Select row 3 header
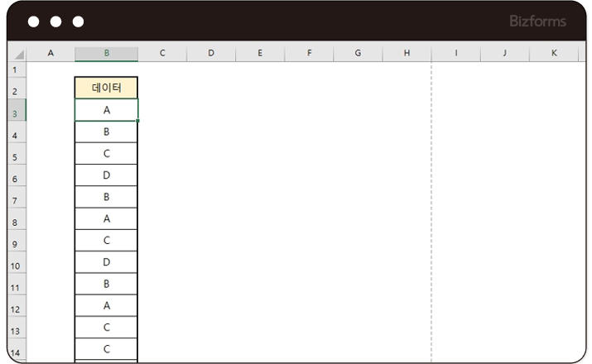The image size is (592, 364). click(x=17, y=110)
